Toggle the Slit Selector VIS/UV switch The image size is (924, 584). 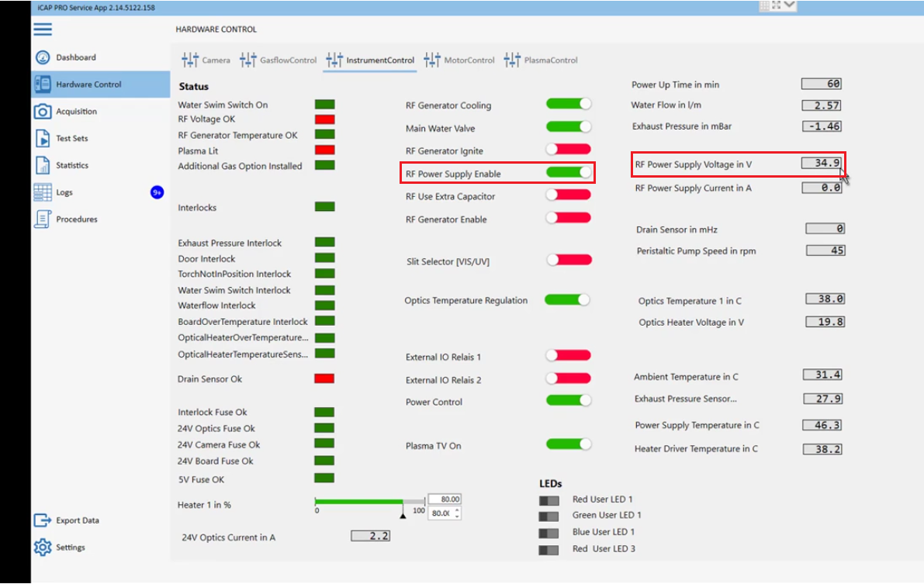point(569,260)
